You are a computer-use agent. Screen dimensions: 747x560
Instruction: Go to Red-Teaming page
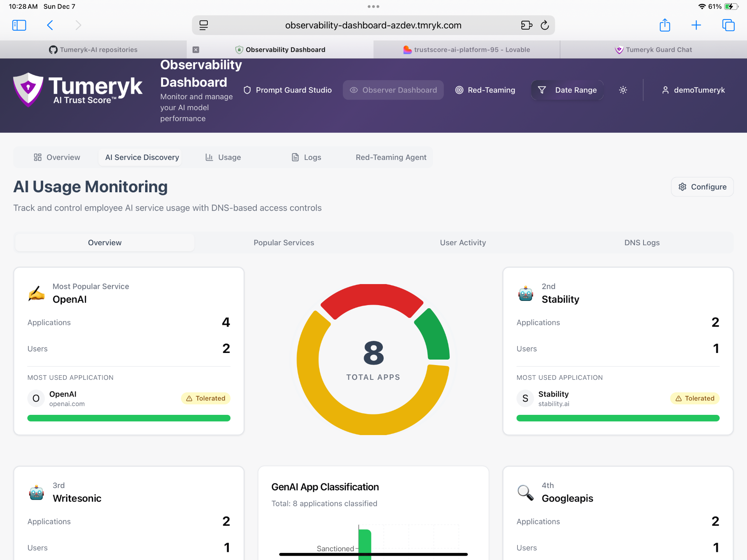[485, 90]
